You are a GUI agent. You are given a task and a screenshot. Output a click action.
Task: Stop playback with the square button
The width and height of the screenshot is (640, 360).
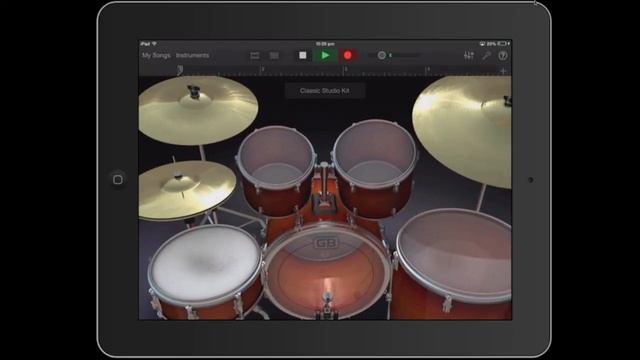[x=302, y=55]
